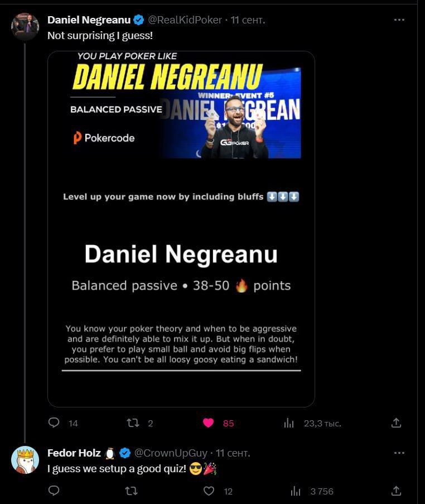The height and width of the screenshot is (504, 425).
Task: Open more options on Negreanu's tweet
Action: point(399,20)
